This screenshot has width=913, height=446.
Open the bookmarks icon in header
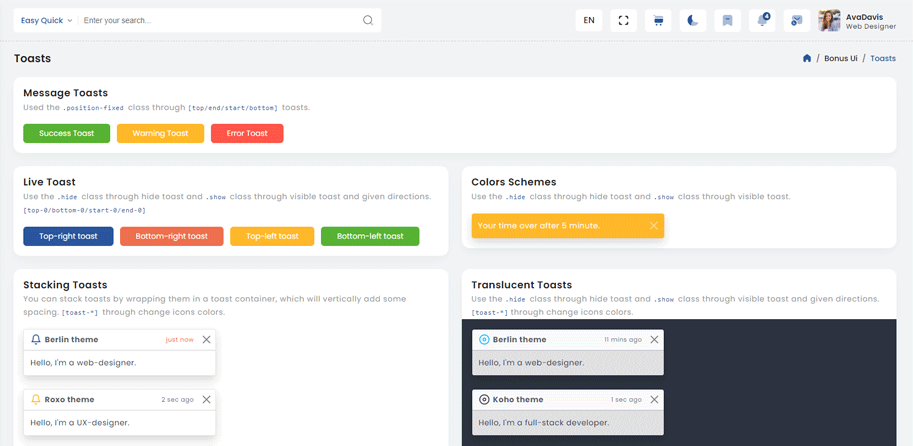click(728, 20)
